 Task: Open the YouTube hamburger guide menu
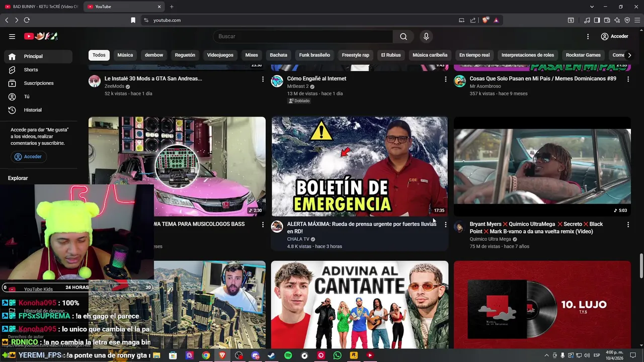pos(12,36)
